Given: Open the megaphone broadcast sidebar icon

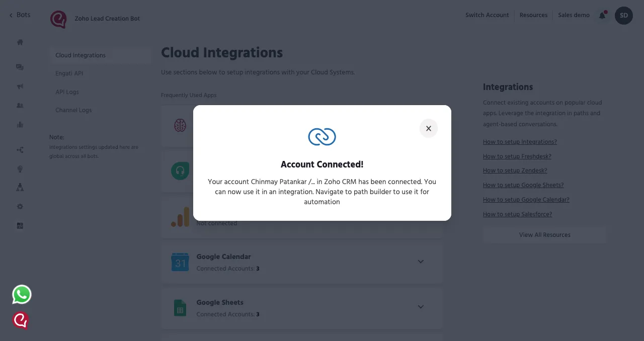Looking at the screenshot, I should [x=20, y=87].
